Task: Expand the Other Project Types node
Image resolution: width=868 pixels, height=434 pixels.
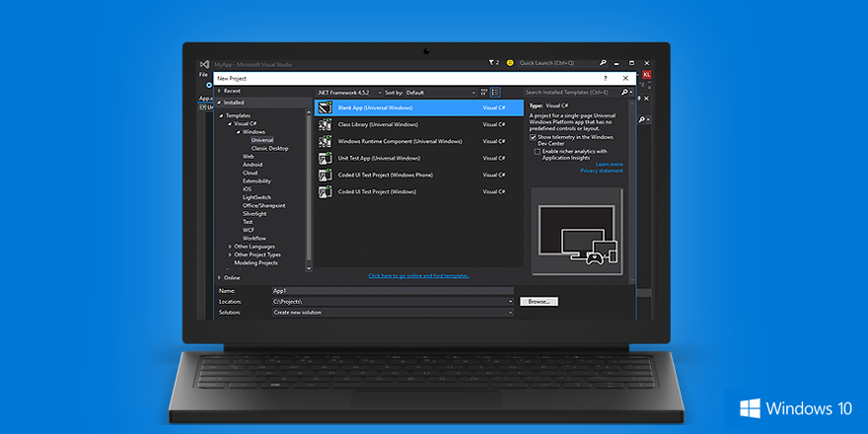Action: coord(230,255)
